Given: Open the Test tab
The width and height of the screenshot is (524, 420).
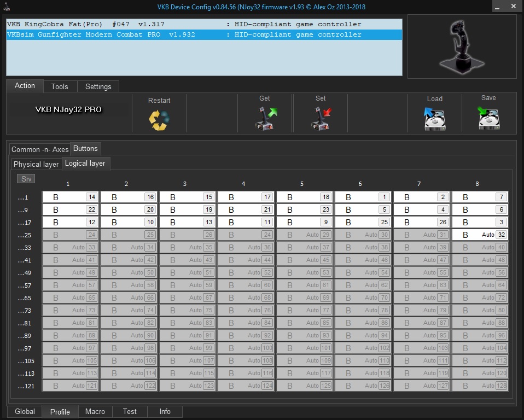Looking at the screenshot, I should pos(130,412).
